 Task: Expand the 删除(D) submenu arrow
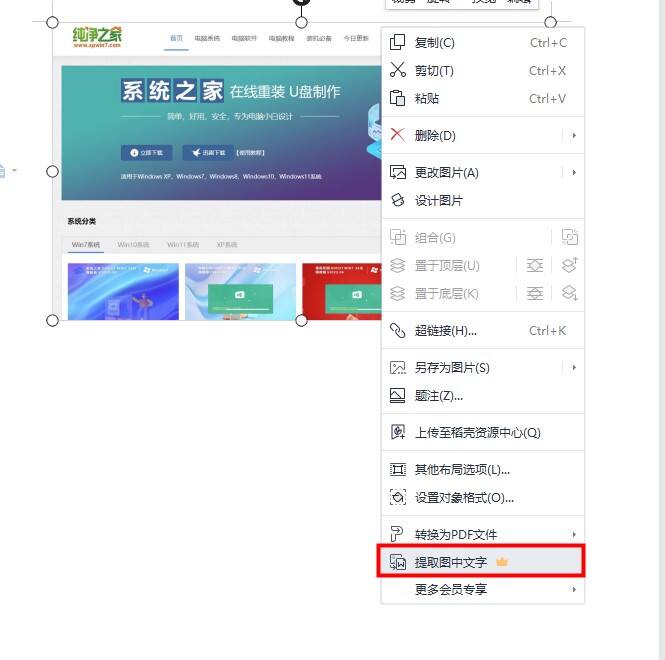pos(574,135)
